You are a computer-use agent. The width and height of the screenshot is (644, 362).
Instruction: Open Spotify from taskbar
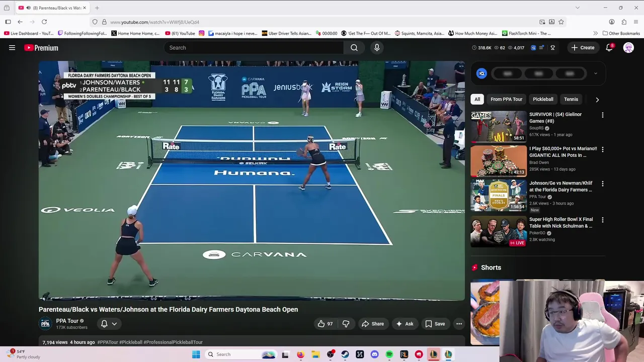click(x=389, y=354)
